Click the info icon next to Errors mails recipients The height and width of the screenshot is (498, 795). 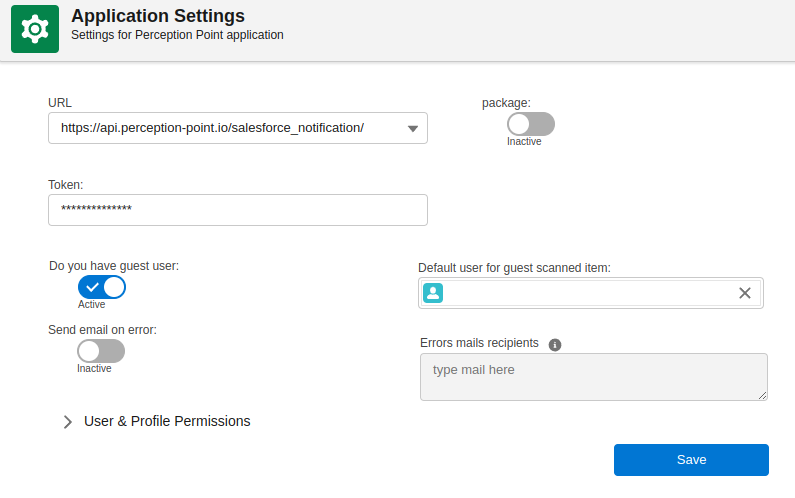pyautogui.click(x=555, y=344)
